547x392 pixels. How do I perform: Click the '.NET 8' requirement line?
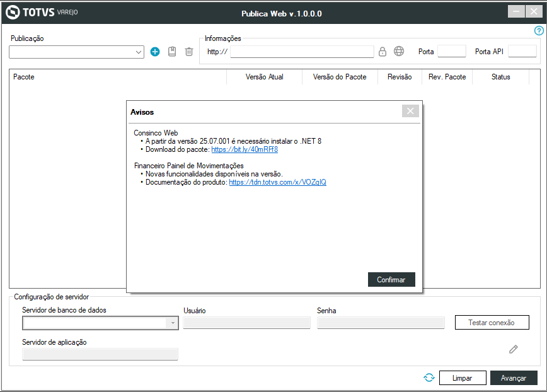233,141
